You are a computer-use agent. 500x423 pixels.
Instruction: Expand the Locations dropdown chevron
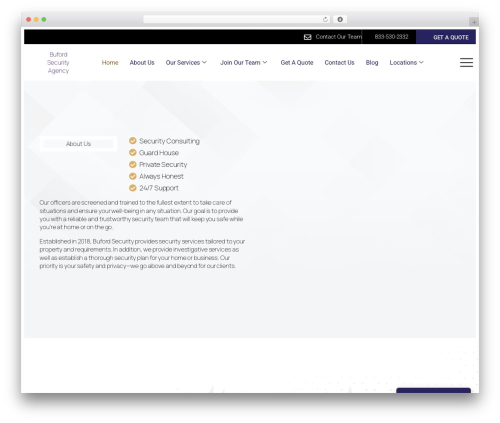421,62
